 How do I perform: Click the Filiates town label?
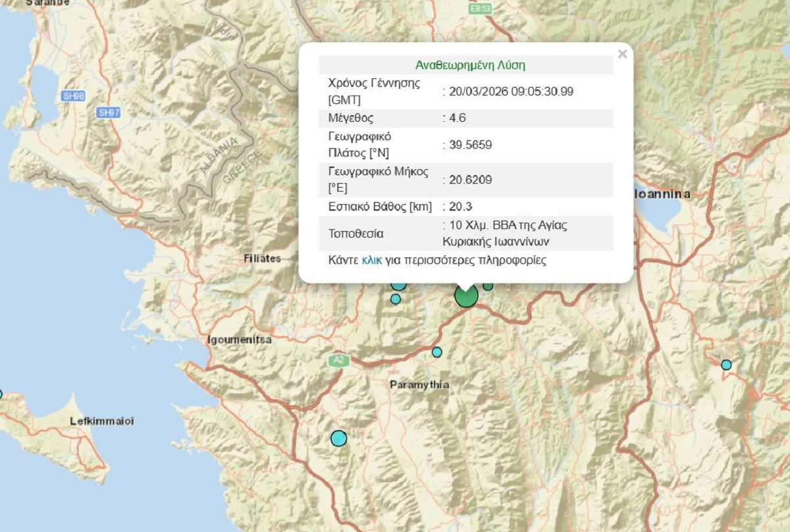tap(262, 258)
